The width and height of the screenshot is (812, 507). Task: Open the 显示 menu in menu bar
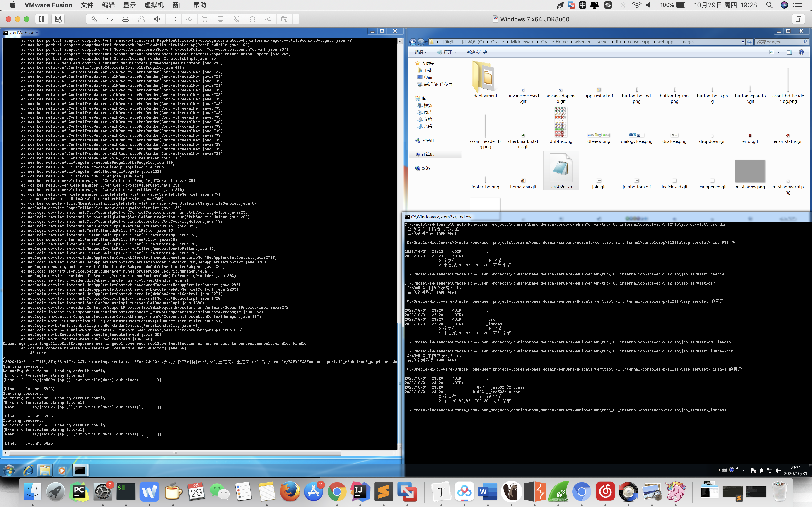click(130, 5)
